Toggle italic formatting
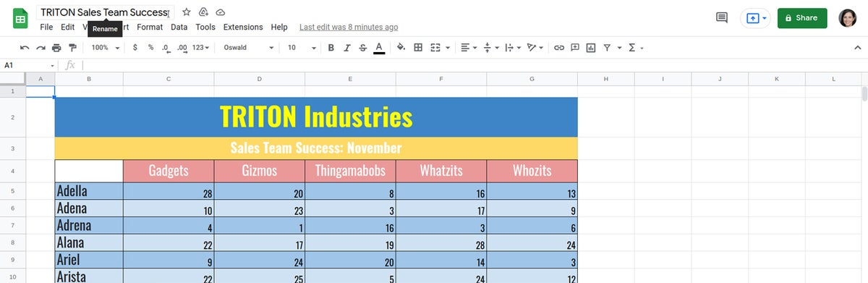 pyautogui.click(x=346, y=48)
